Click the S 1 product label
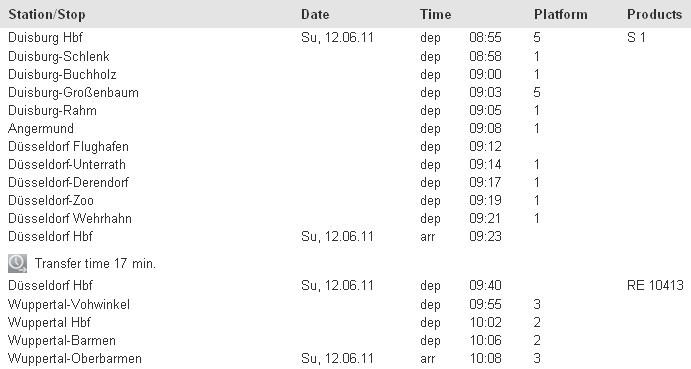Image resolution: width=691 pixels, height=369 pixels. click(636, 37)
